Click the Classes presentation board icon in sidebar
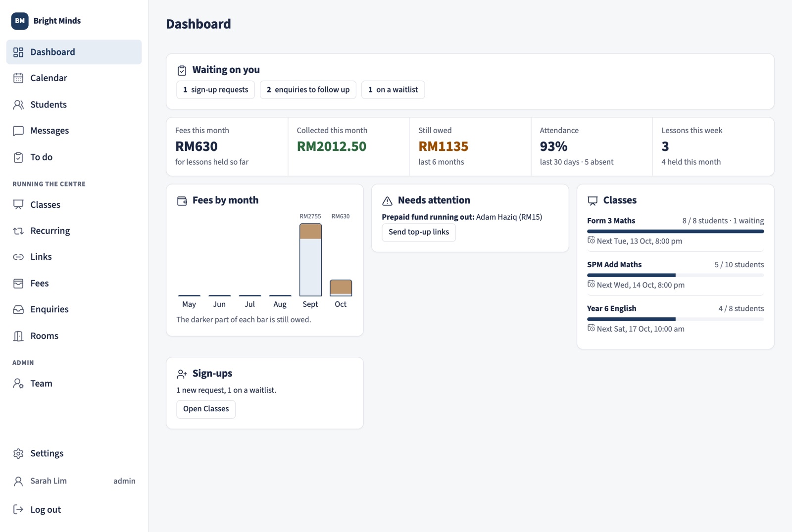Viewport: 792px width, 532px height. tap(18, 204)
